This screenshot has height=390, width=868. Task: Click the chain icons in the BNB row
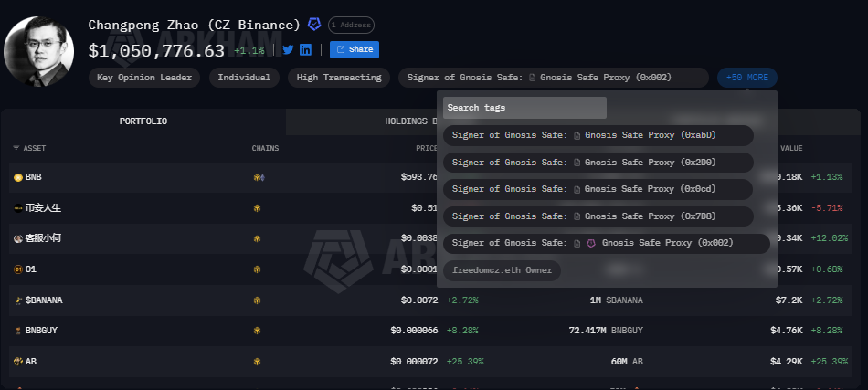[259, 177]
